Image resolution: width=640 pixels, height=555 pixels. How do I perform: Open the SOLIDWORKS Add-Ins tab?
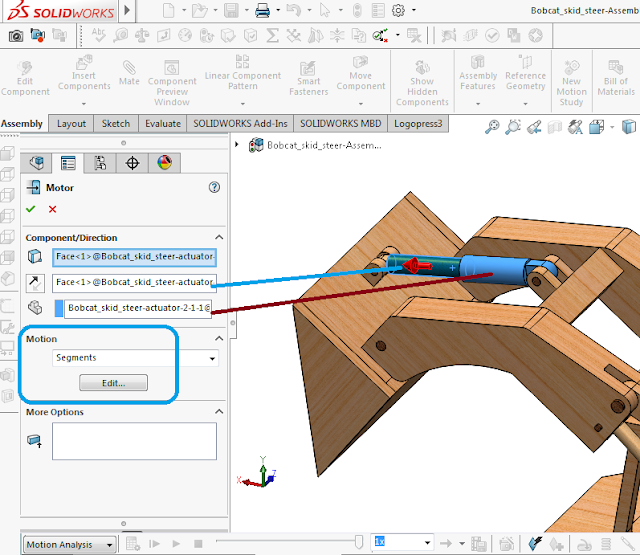[240, 124]
